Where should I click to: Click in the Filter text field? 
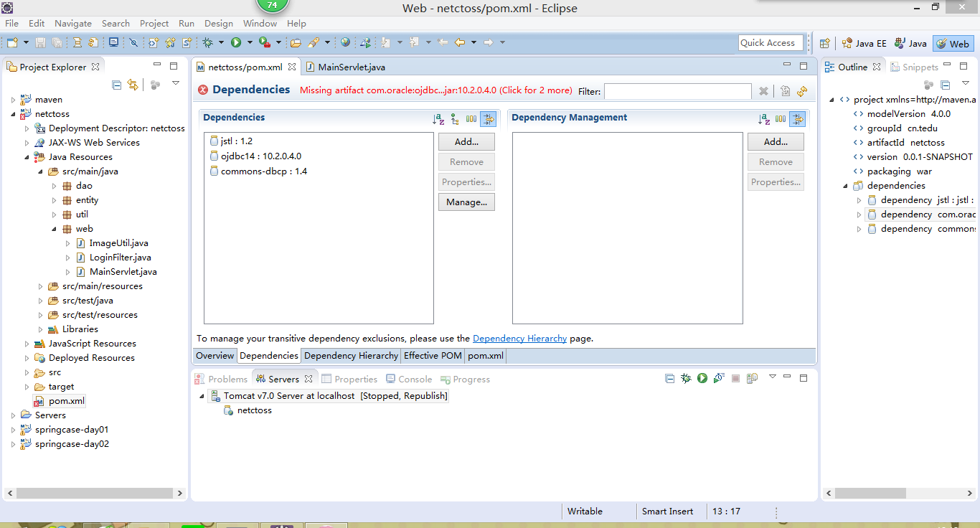click(678, 92)
